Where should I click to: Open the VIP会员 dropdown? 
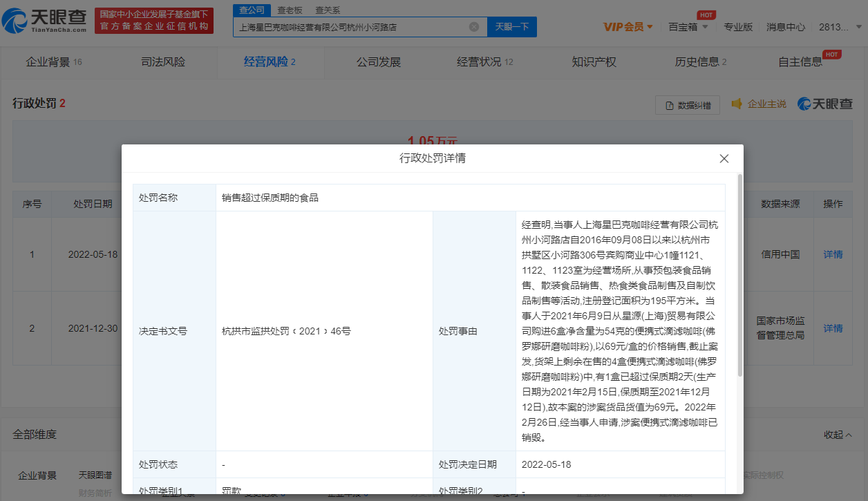(x=628, y=27)
